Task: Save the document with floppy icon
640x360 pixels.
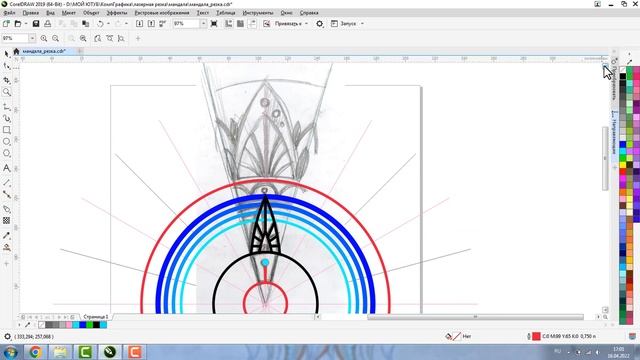Action: coord(36,24)
